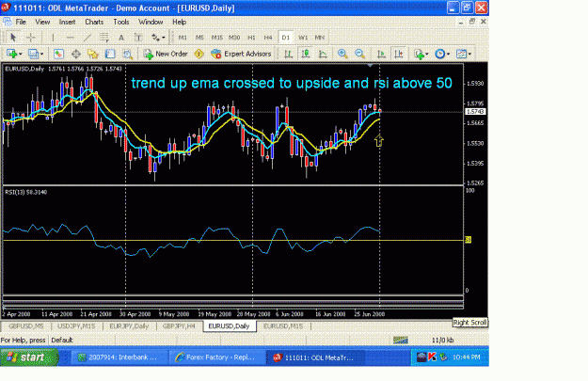588x381 pixels.
Task: Set timeframe to MN
Action: pos(320,37)
